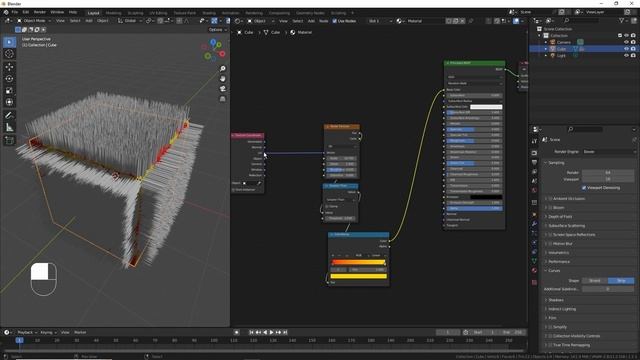Open the Material properties tab icon
This screenshot has width=640, height=360.
click(534, 270)
